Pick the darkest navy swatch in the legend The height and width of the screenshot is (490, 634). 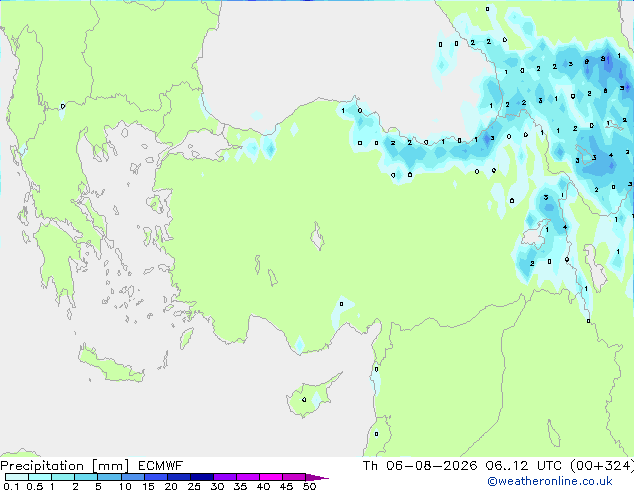coord(202,477)
